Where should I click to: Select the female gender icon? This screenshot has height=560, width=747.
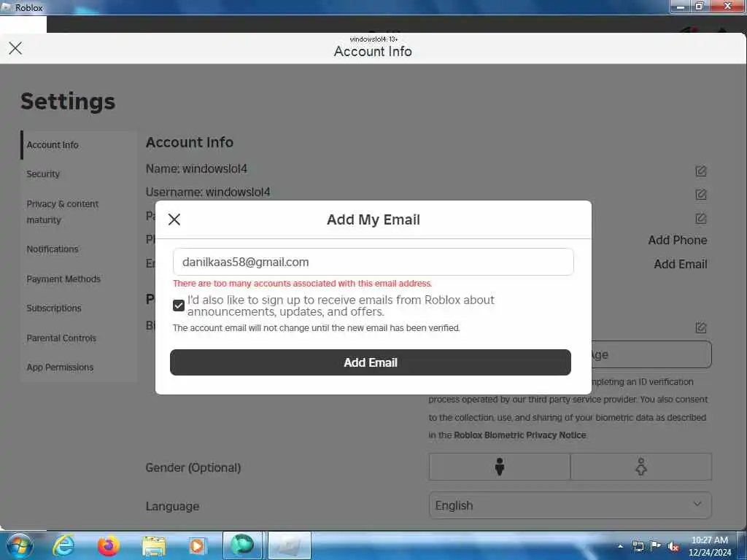tap(640, 467)
